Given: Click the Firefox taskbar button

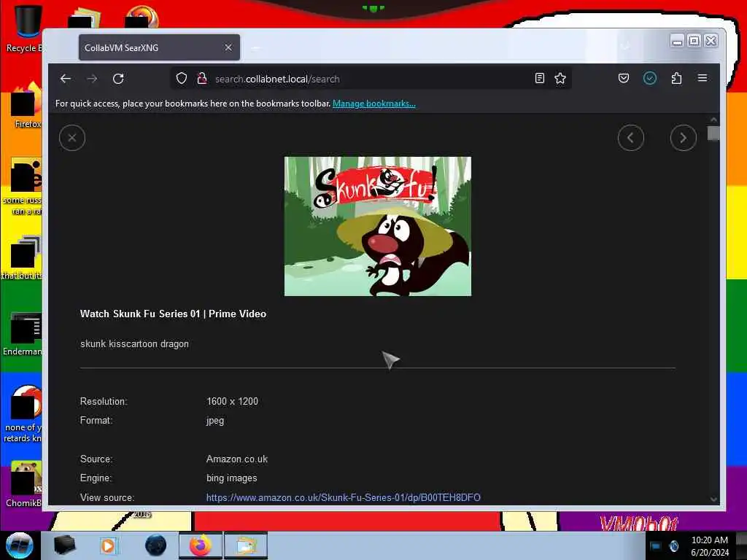Looking at the screenshot, I should click(x=200, y=545).
